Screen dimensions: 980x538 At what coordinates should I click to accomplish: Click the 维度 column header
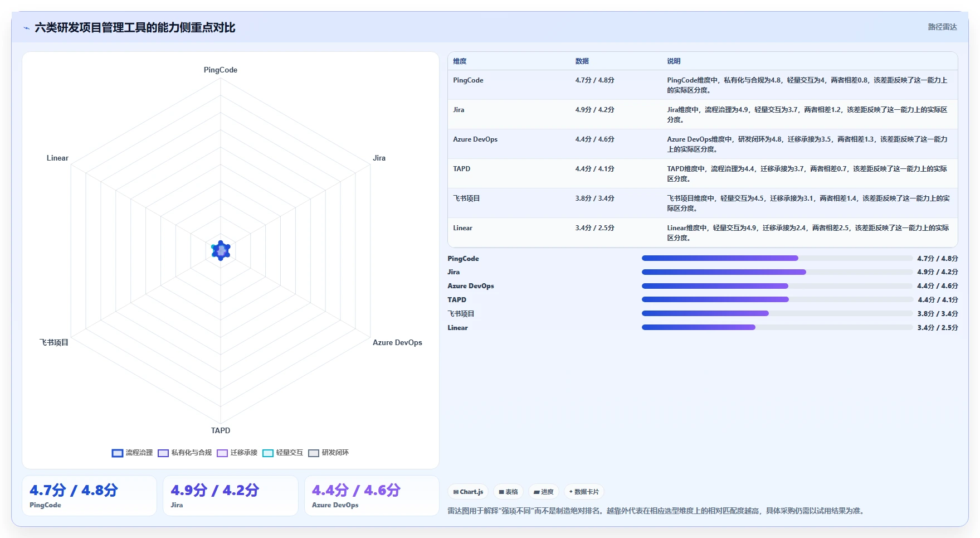460,61
